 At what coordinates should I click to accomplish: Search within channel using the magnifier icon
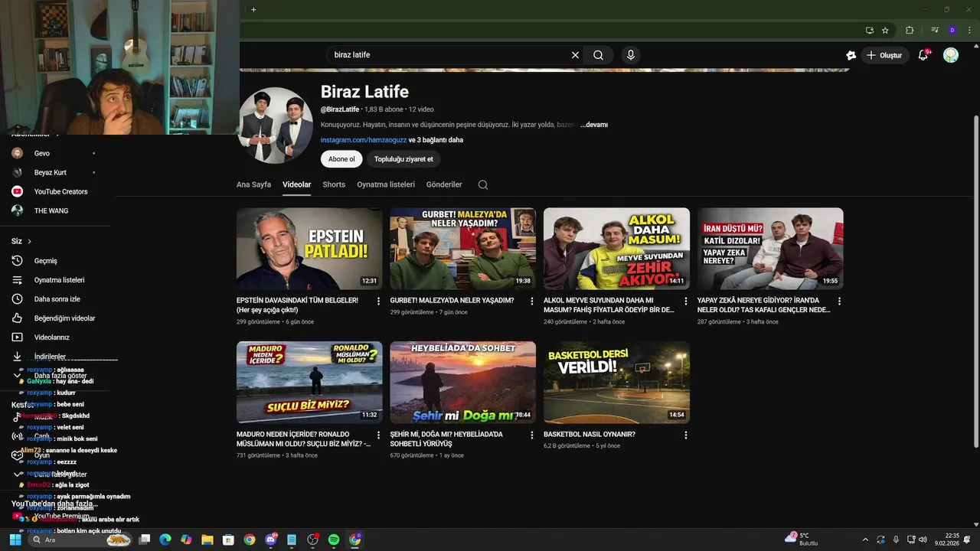pos(482,184)
